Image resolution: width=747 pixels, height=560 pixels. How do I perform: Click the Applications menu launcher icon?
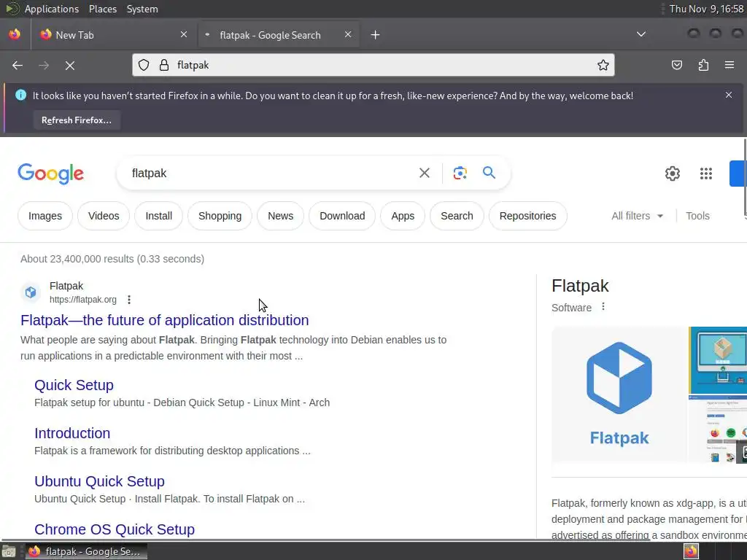[x=12, y=9]
